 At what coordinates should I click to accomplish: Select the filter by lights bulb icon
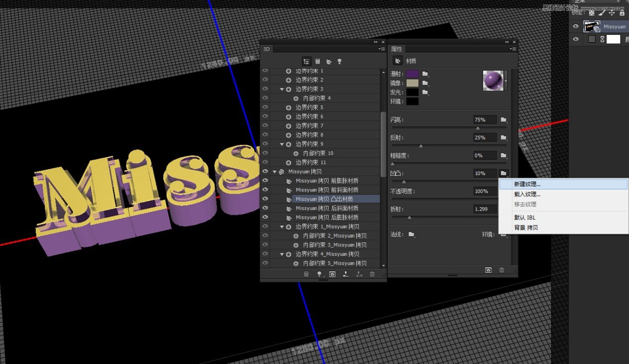340,61
